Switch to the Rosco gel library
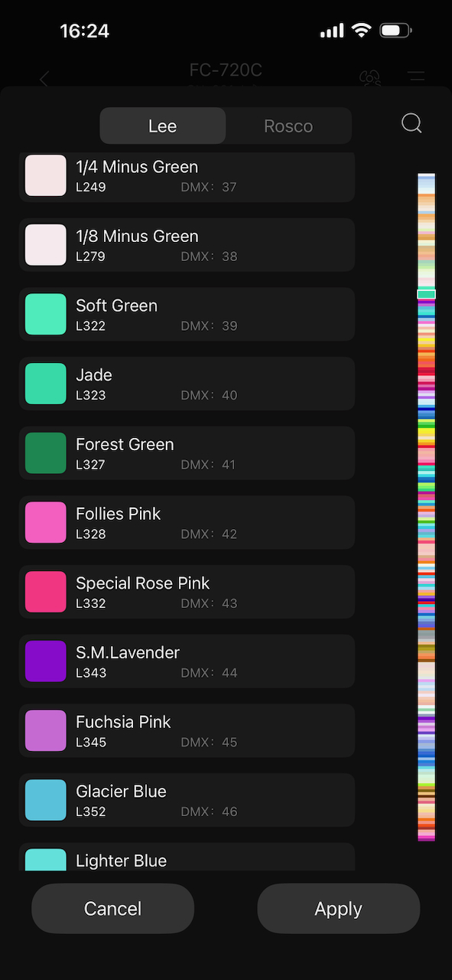 click(288, 126)
